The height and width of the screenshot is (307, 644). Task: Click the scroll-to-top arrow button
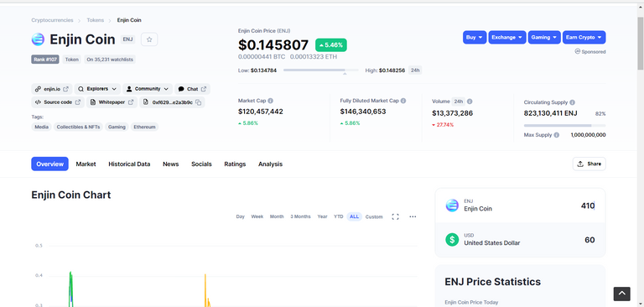click(x=622, y=294)
